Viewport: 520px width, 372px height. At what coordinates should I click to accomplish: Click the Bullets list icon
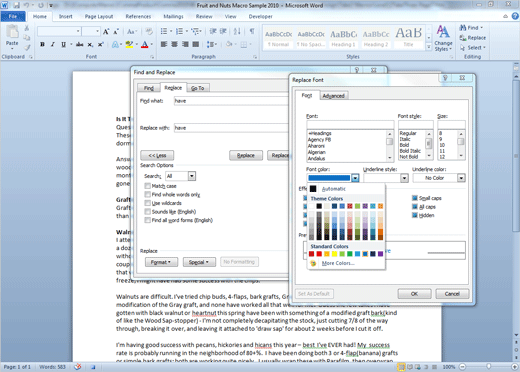coord(164,31)
